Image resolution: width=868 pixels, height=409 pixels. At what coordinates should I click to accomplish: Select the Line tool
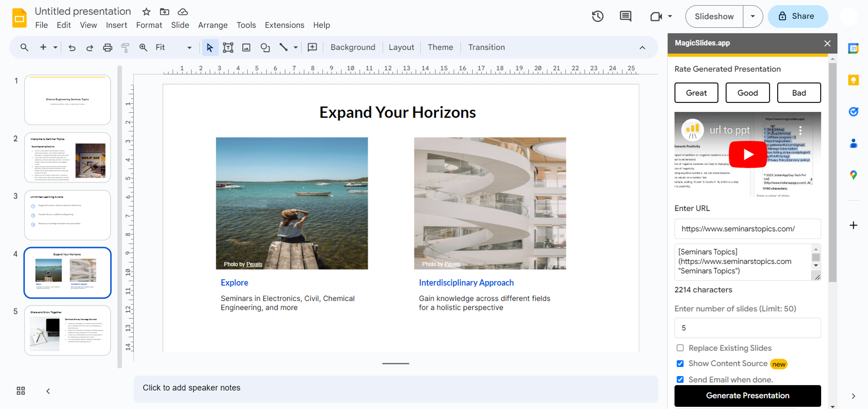pyautogui.click(x=283, y=47)
